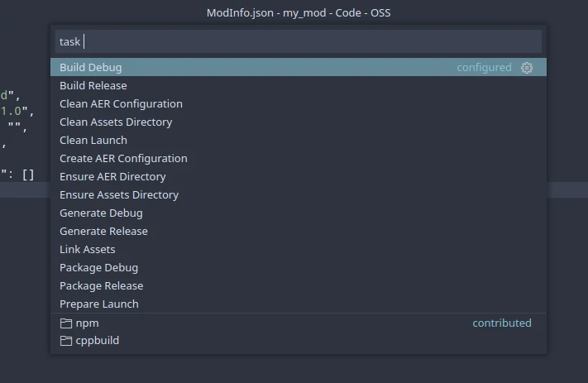Screen dimensions: 588x383
Task: Select Create AER Configuration task
Action: 299,158
